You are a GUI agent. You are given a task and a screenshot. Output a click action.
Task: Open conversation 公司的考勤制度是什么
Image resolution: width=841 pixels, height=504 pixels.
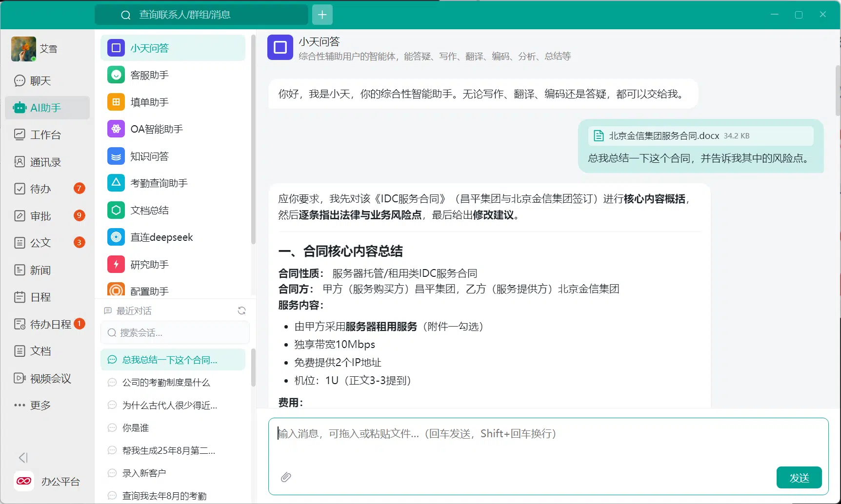click(x=173, y=383)
